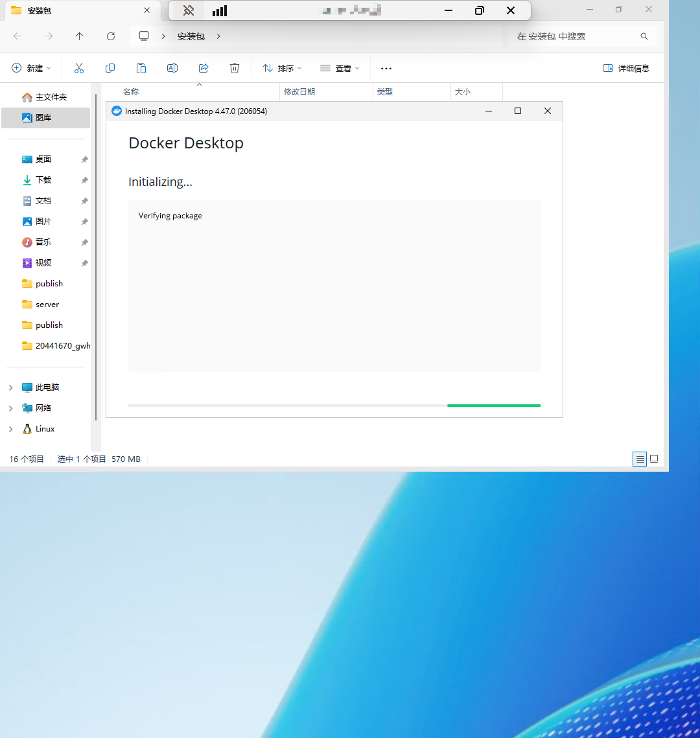700x738 pixels.
Task: Open 音乐 in the sidebar
Action: pyautogui.click(x=45, y=242)
